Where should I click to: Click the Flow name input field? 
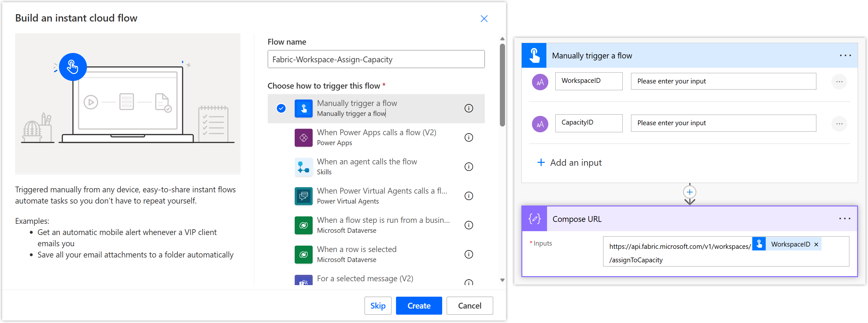pyautogui.click(x=376, y=59)
